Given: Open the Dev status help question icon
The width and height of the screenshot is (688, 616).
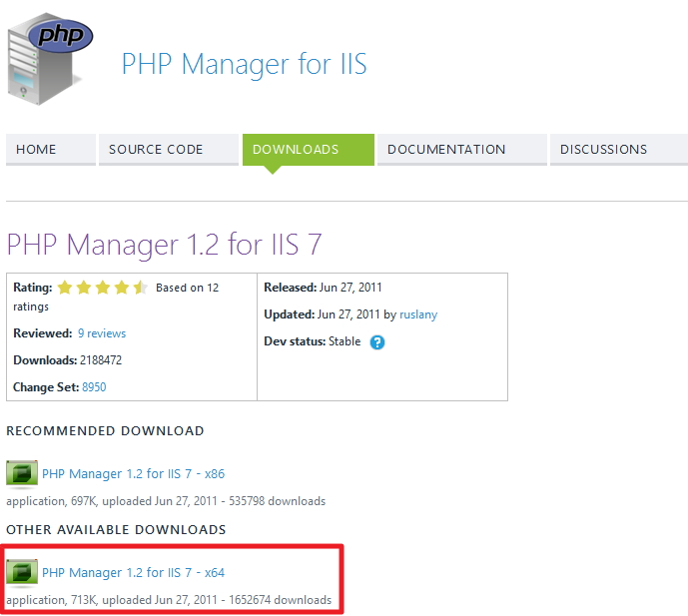Looking at the screenshot, I should (377, 342).
